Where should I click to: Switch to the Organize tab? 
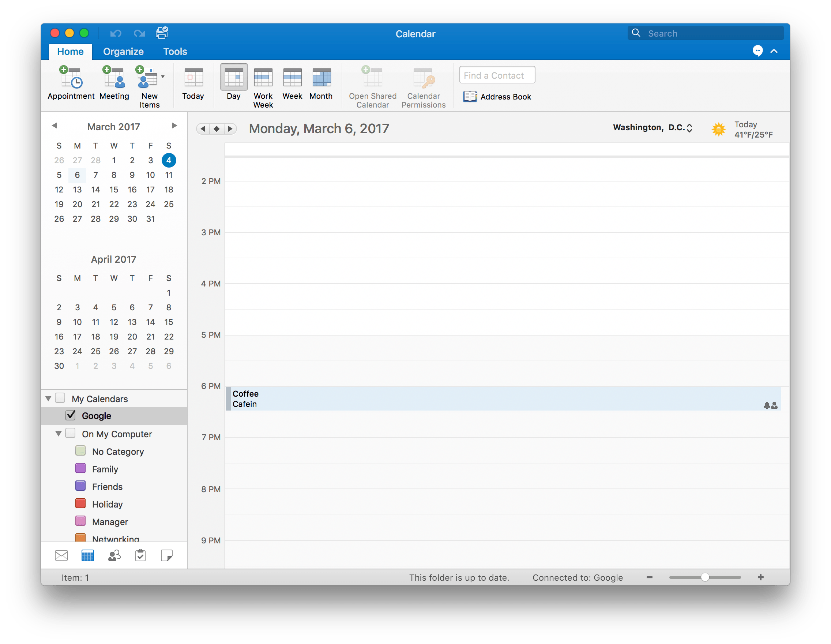tap(123, 51)
